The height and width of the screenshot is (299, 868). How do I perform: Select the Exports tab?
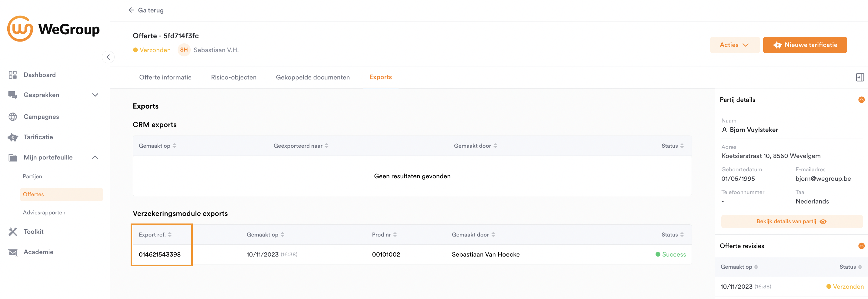(380, 77)
